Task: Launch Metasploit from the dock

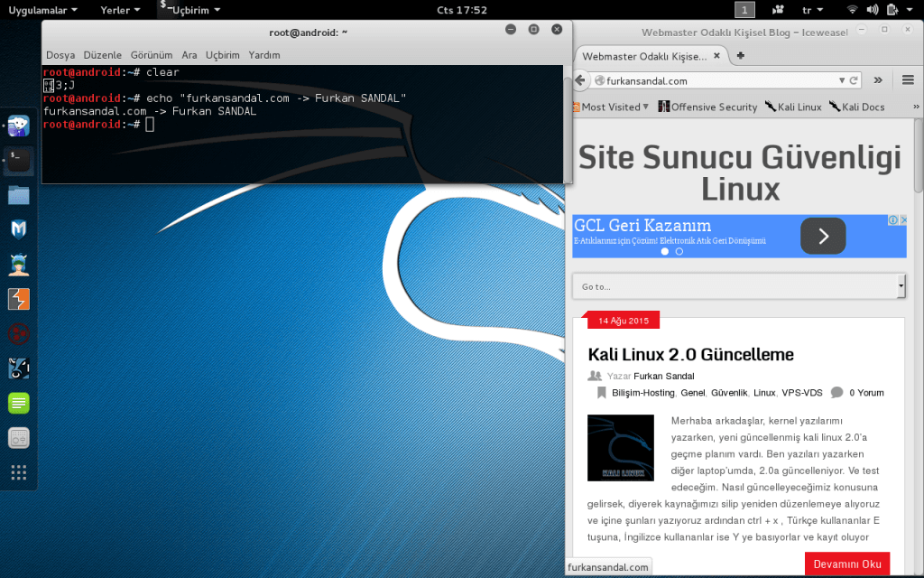Action: click(19, 229)
